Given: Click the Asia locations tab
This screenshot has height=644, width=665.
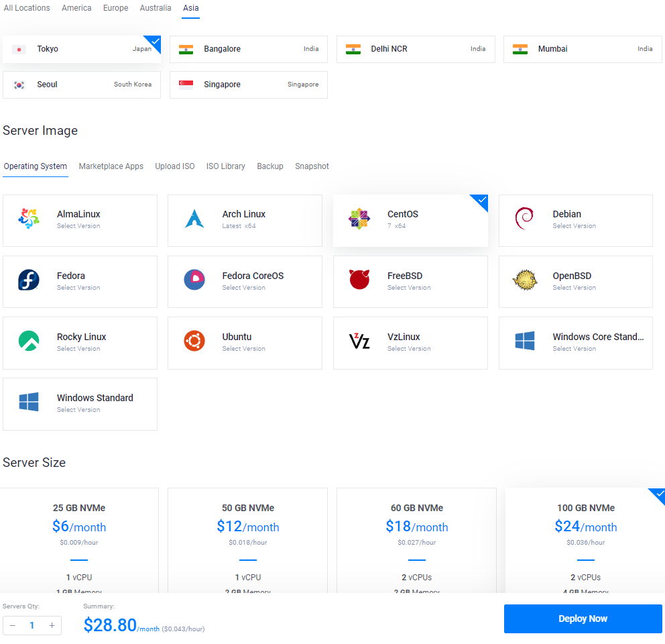Looking at the screenshot, I should coord(191,8).
